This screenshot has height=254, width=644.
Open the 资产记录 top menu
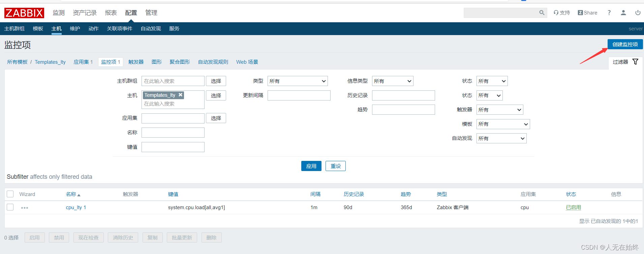coord(85,13)
